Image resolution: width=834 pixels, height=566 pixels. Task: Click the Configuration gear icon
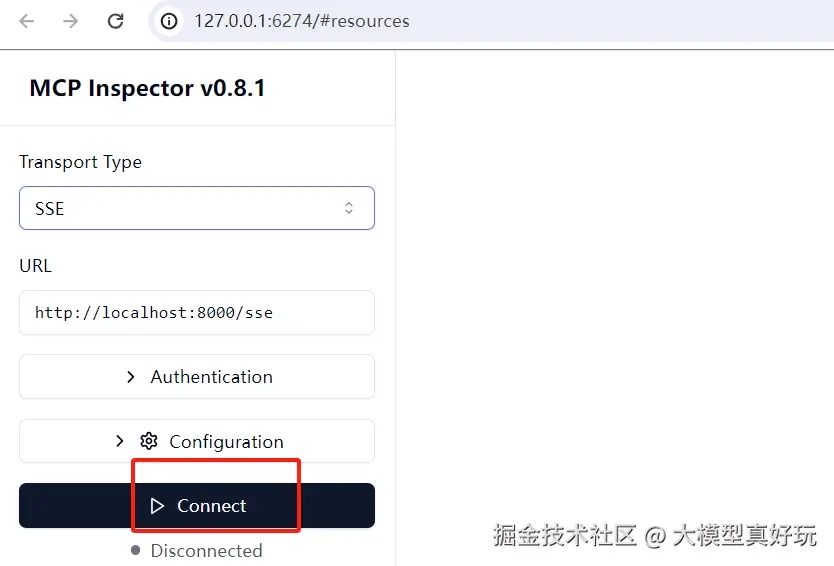[x=149, y=441]
